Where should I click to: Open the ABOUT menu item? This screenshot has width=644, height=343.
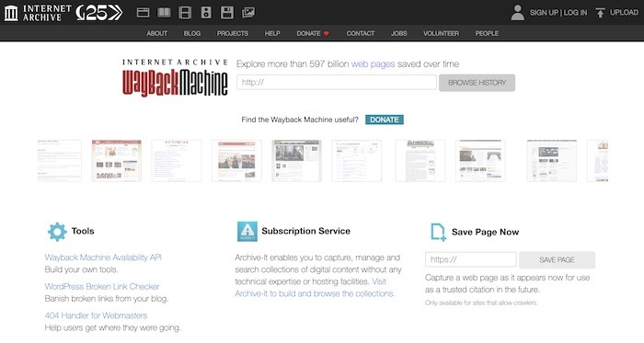[x=157, y=34]
